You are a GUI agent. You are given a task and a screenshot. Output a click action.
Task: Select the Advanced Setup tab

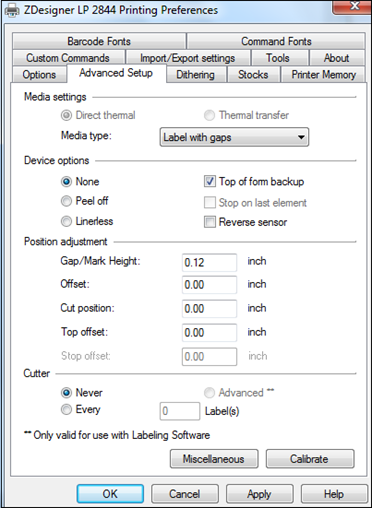coord(116,73)
